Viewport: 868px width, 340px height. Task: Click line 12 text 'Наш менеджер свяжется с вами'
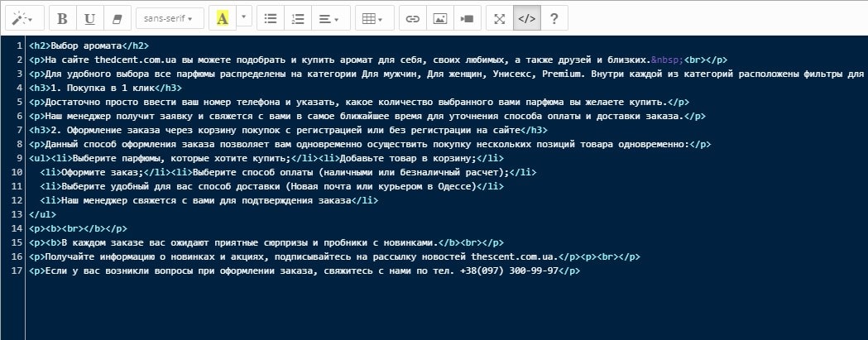coord(138,200)
